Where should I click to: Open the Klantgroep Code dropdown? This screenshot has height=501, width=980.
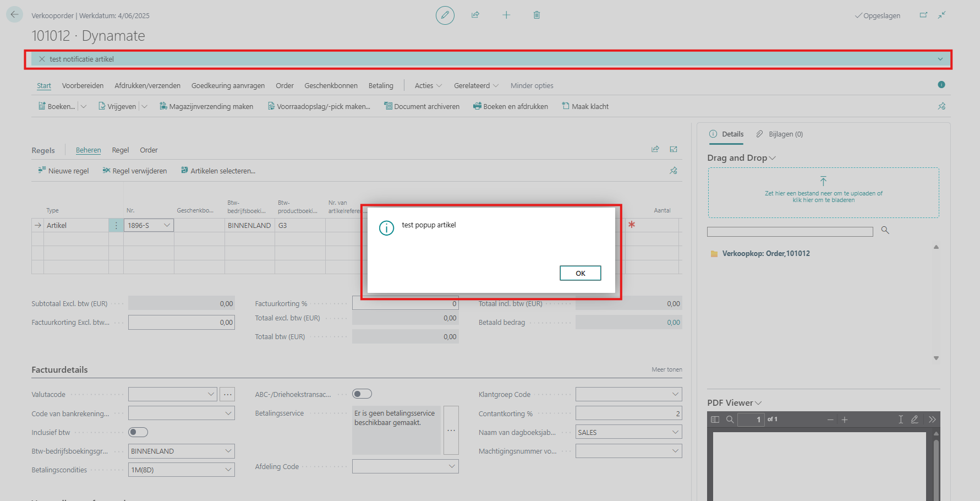[x=676, y=394]
